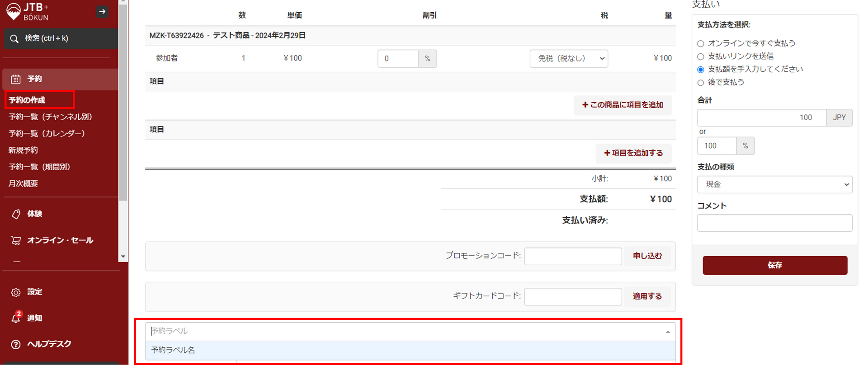Open notifications bell icon
Image resolution: width=868 pixels, height=365 pixels.
(x=16, y=318)
